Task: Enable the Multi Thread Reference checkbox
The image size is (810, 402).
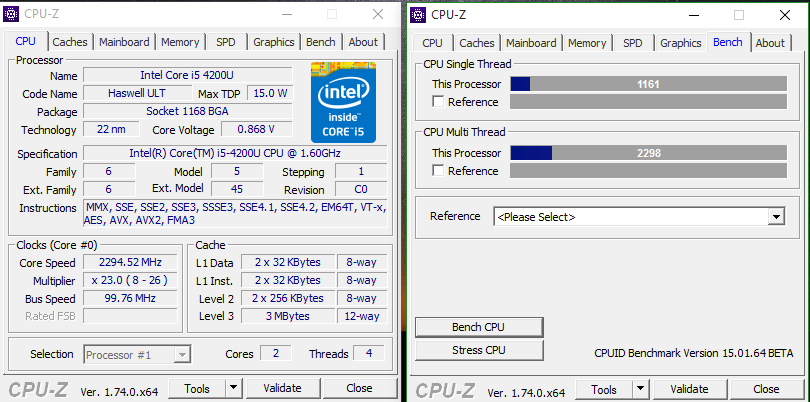Action: (438, 171)
